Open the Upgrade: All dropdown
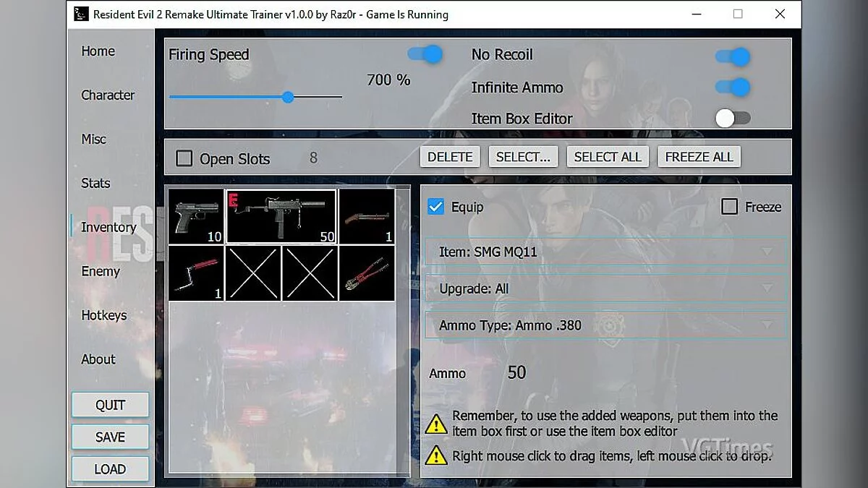Screen dimensions: 868x488 tap(605, 288)
